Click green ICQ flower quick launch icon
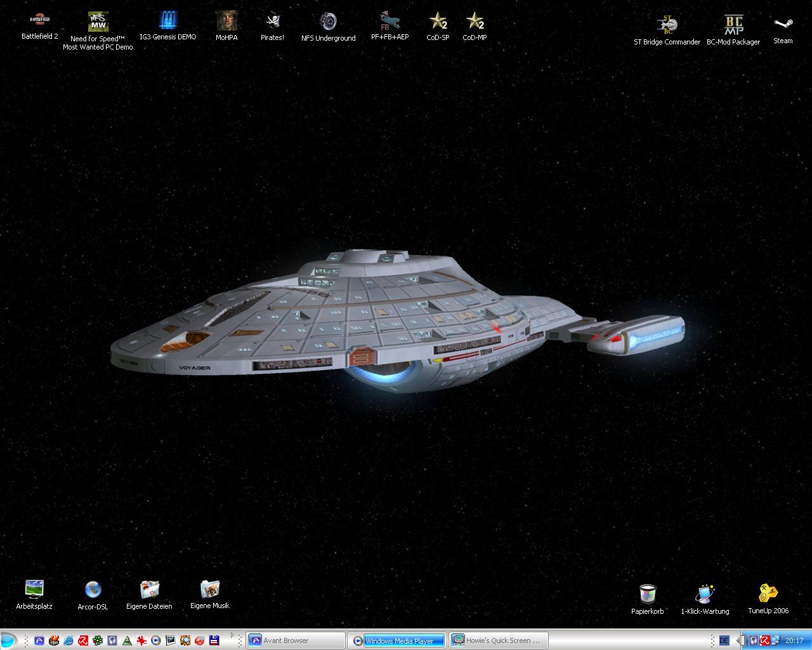This screenshot has width=812, height=650. 98,640
